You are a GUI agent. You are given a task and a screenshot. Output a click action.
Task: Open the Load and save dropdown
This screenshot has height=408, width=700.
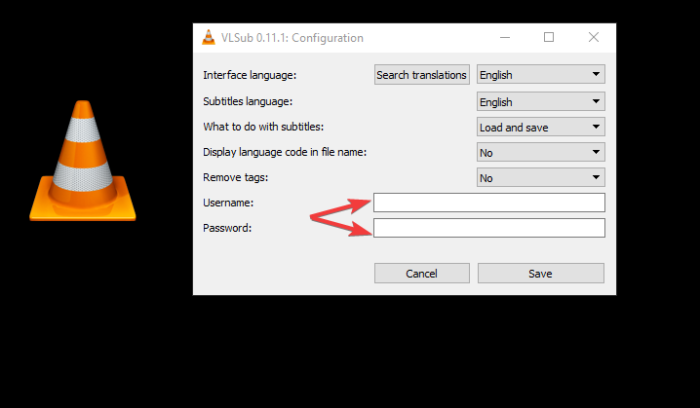click(541, 127)
